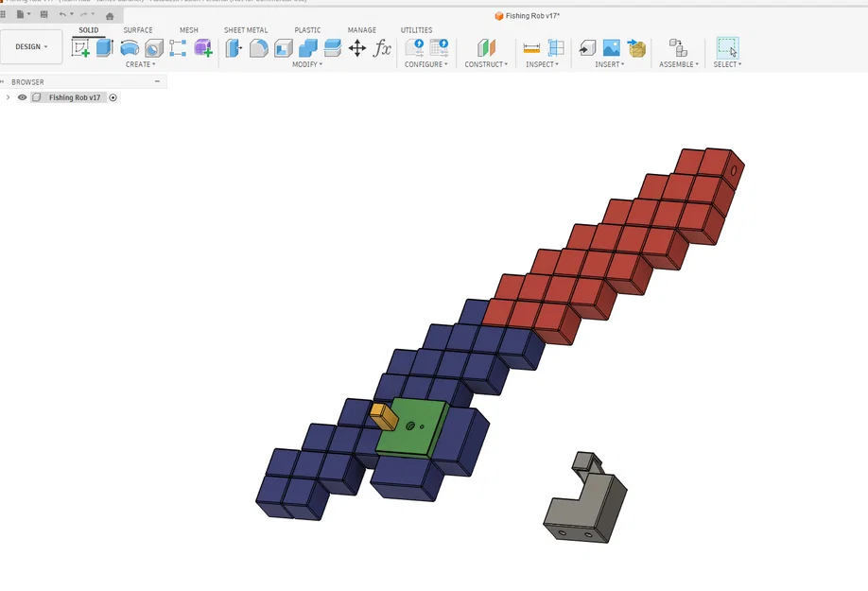Click the File document icon

coord(20,14)
